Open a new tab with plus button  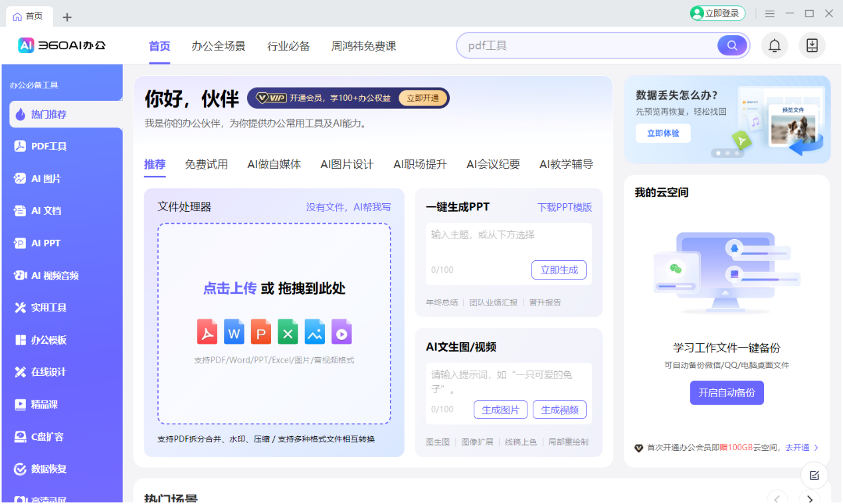[67, 17]
